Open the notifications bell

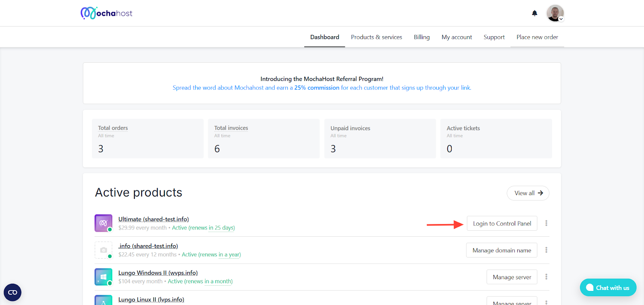[x=535, y=13]
